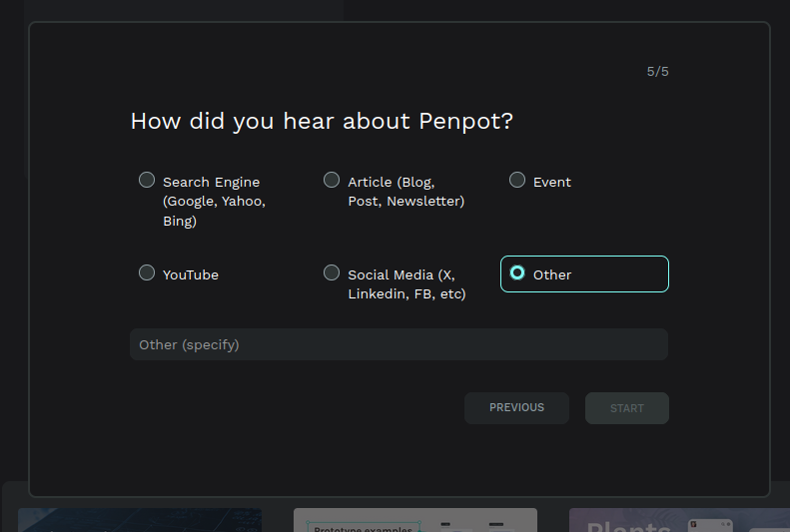Select the Event radio button
Viewport: 790px width, 532px height.
pyautogui.click(x=517, y=180)
